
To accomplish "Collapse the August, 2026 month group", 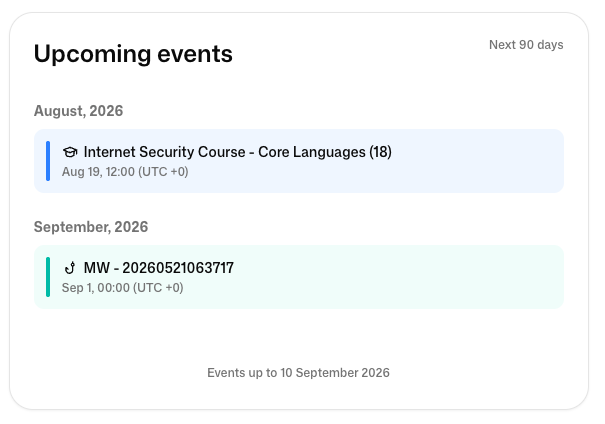I will [x=78, y=111].
